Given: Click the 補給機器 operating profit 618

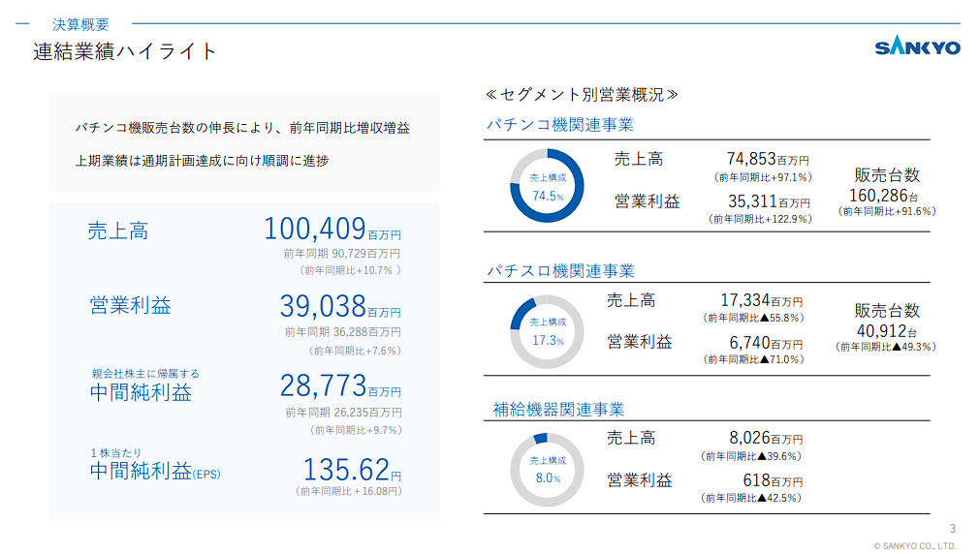Looking at the screenshot, I should [x=756, y=480].
